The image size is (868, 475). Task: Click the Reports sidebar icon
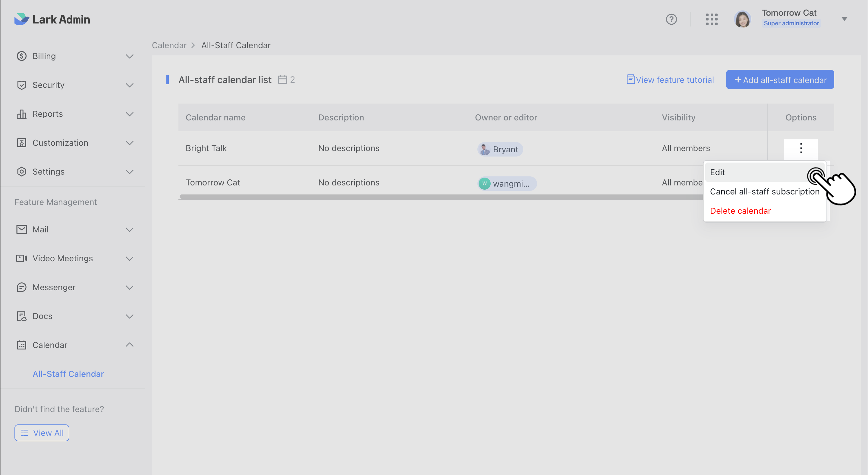[x=22, y=114]
